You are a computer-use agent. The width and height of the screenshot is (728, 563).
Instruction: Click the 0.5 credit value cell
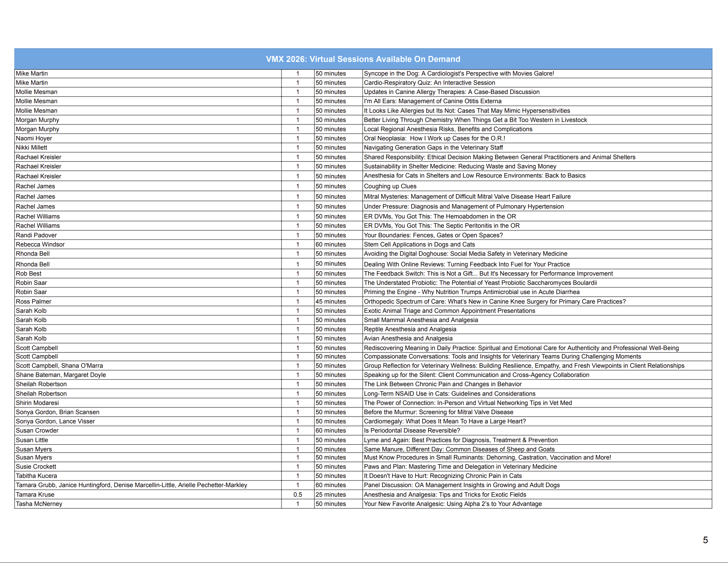coord(298,494)
